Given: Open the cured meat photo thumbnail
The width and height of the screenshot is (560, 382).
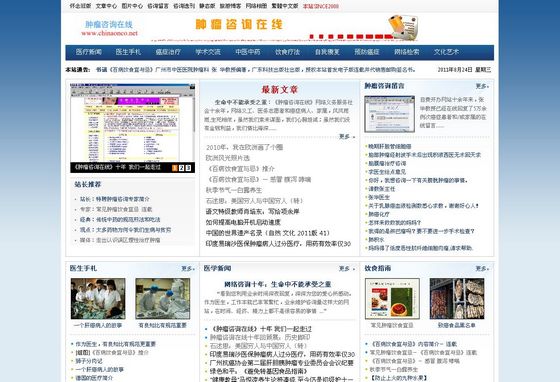Looking at the screenshot, I should tap(457, 299).
